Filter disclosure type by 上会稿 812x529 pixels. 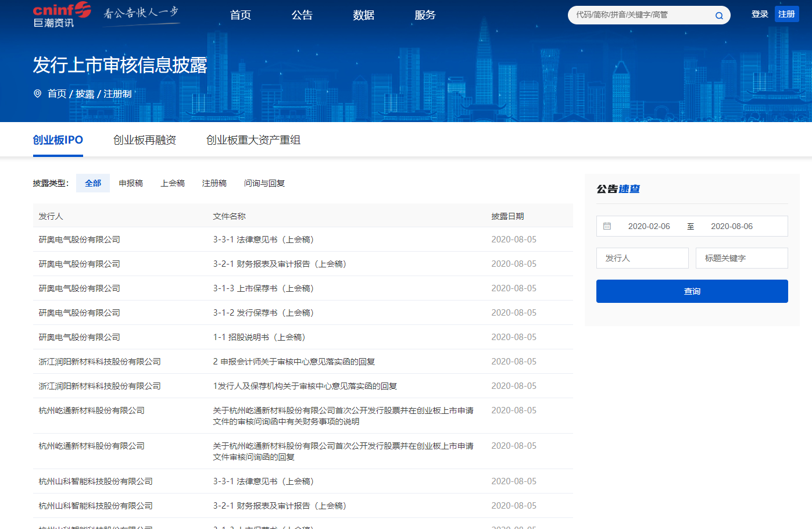point(172,183)
